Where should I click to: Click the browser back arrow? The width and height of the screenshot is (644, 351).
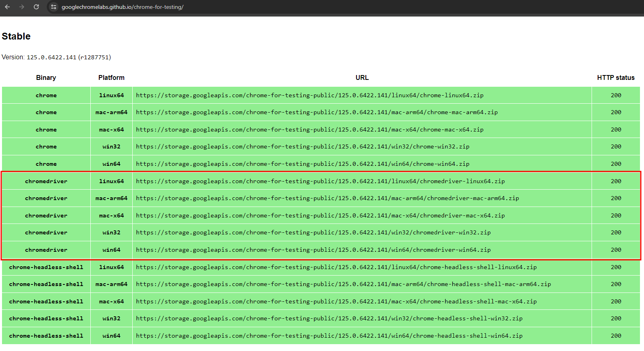coord(7,7)
